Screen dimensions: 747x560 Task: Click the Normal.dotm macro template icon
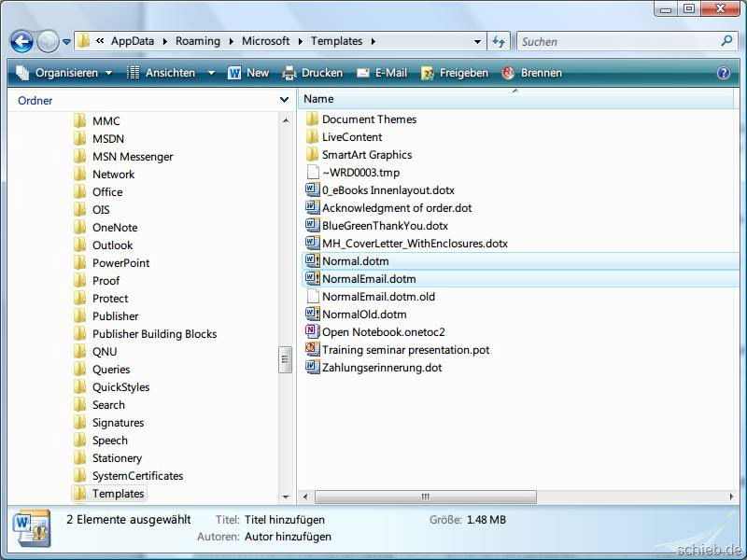coord(312,261)
